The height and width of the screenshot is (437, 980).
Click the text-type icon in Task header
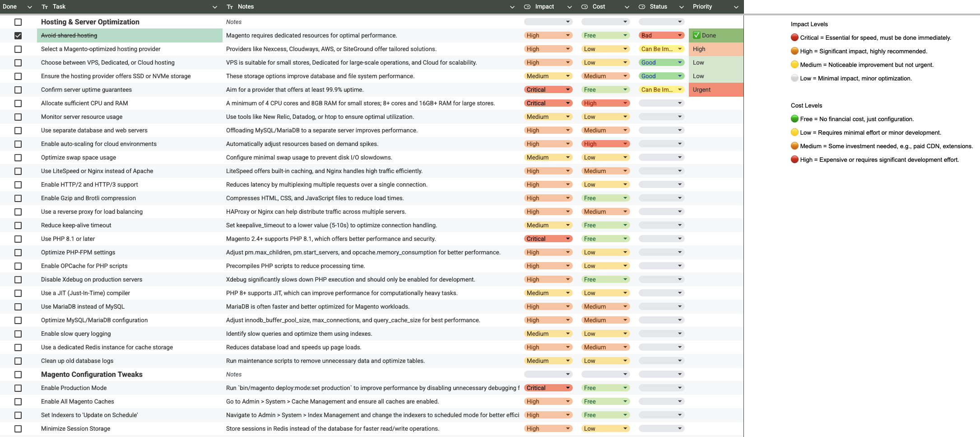pyautogui.click(x=45, y=7)
